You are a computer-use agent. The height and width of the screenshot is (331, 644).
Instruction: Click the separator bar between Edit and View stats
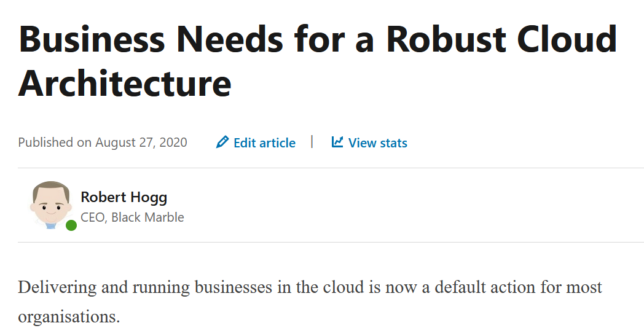tap(312, 142)
